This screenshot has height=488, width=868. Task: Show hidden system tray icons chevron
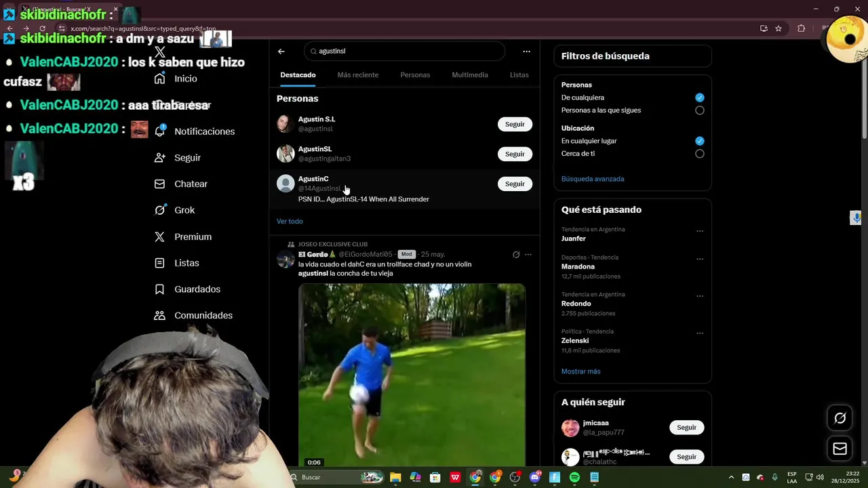(731, 477)
